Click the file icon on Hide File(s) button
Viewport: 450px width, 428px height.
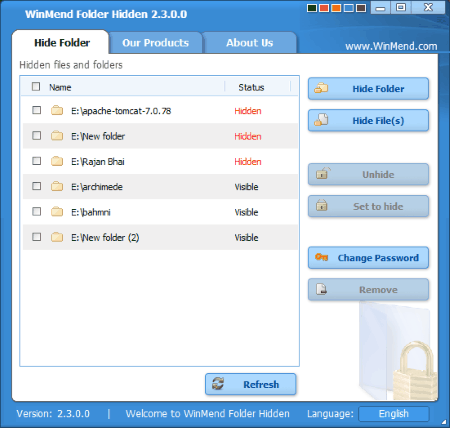click(x=321, y=120)
